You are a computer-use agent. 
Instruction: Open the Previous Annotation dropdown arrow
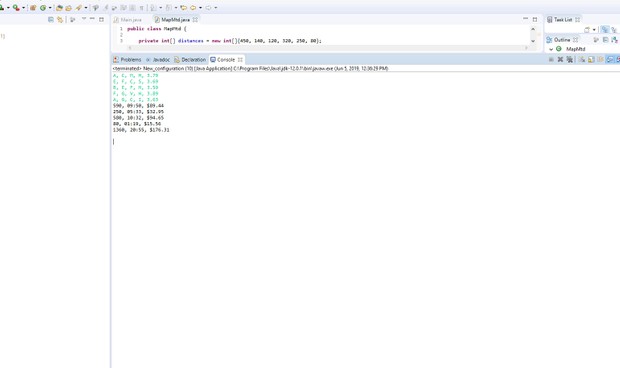point(176,8)
